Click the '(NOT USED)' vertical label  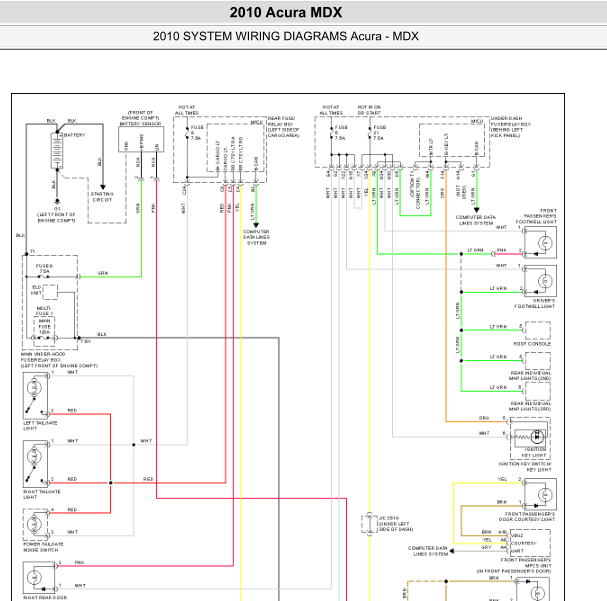click(461, 192)
